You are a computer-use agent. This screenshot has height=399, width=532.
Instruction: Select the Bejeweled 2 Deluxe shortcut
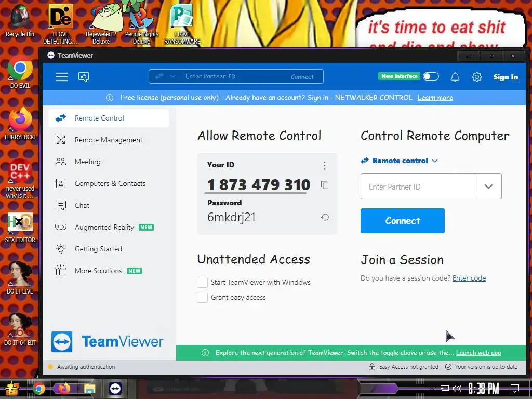tap(101, 24)
